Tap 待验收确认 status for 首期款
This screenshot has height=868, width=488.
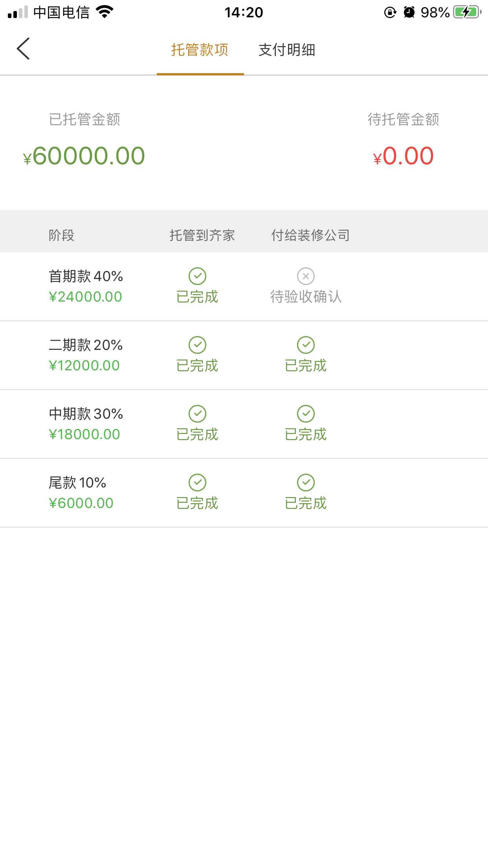306,297
